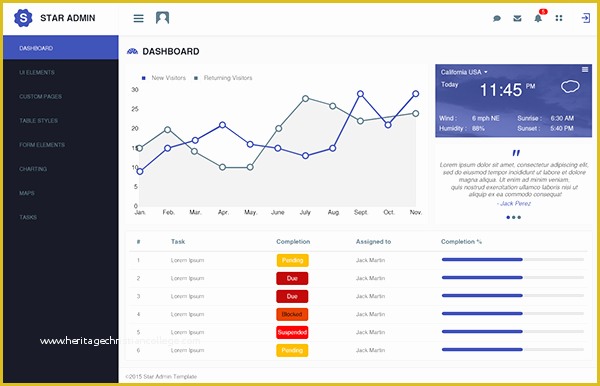Viewport: 600px width, 386px height.
Task: Select the second carousel dot
Action: point(514,217)
